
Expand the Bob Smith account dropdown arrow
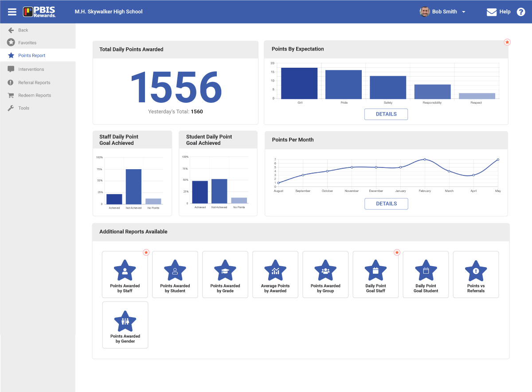point(464,12)
